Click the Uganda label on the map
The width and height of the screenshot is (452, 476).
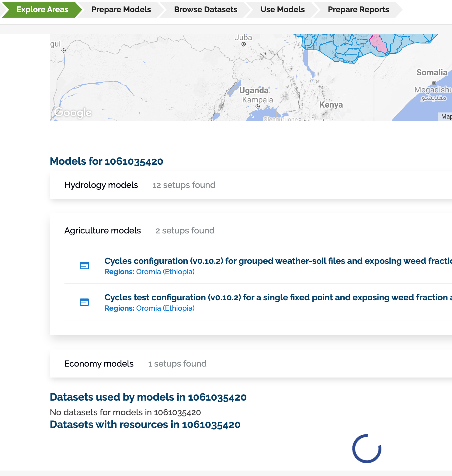click(x=254, y=91)
